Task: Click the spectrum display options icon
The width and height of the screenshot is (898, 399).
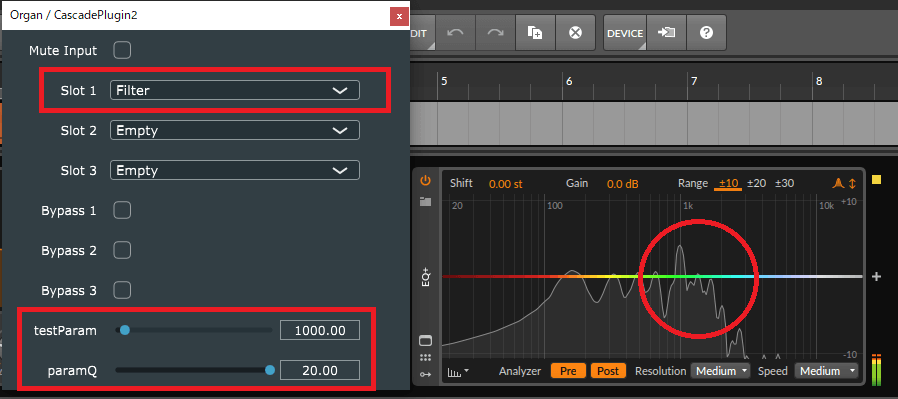Action: click(x=458, y=372)
